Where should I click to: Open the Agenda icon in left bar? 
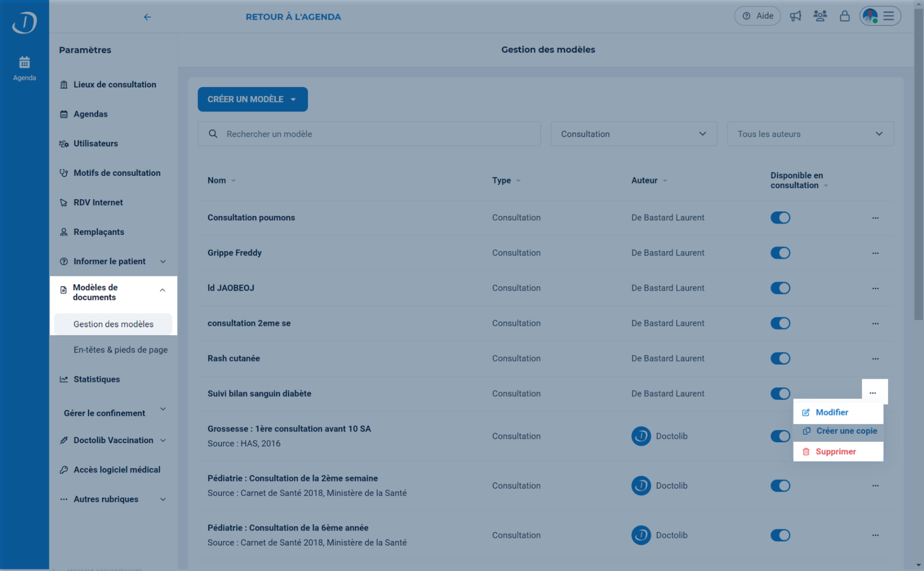[x=24, y=69]
